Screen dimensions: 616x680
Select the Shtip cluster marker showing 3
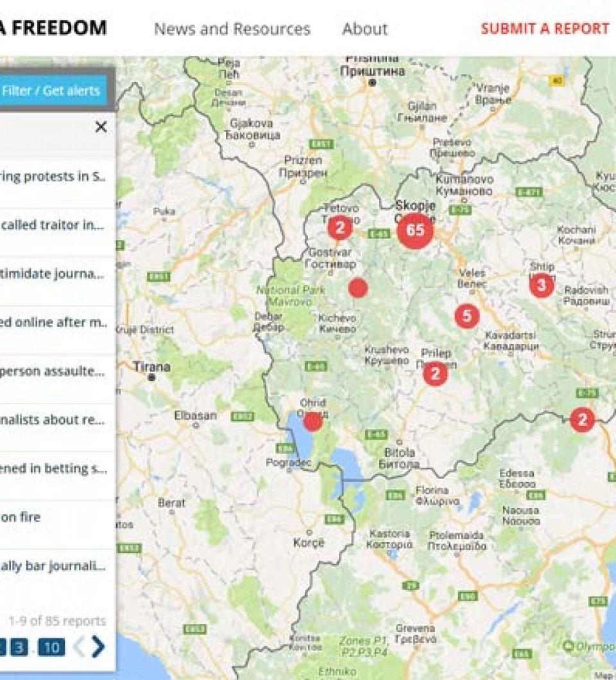(x=542, y=285)
